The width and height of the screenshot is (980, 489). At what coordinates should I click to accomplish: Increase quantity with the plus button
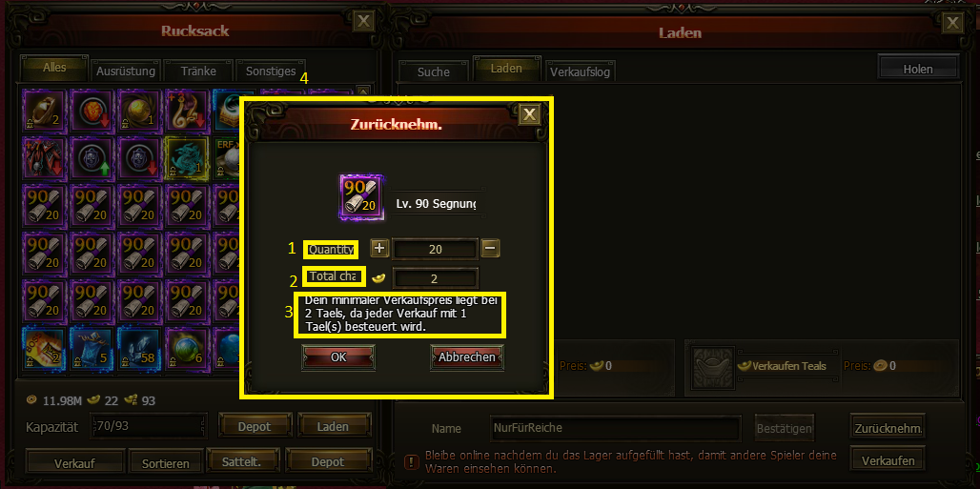(x=379, y=248)
